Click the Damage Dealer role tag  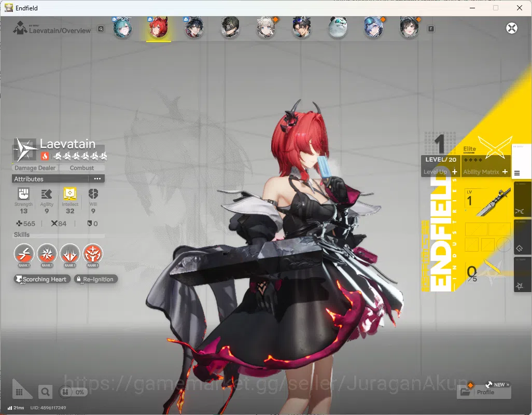[35, 168]
